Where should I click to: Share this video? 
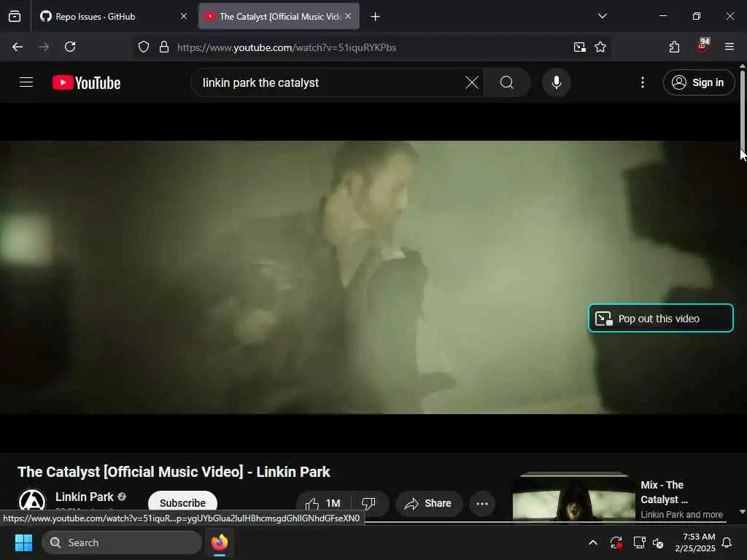coord(429,503)
